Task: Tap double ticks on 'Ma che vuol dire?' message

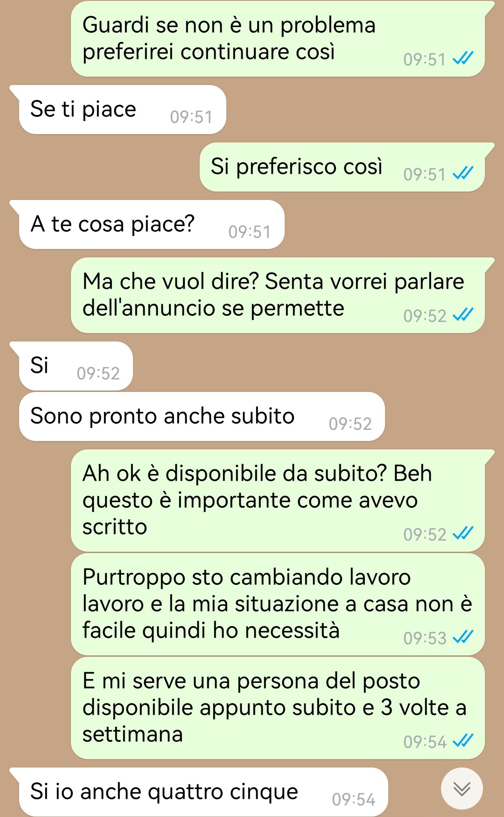Action: (463, 315)
